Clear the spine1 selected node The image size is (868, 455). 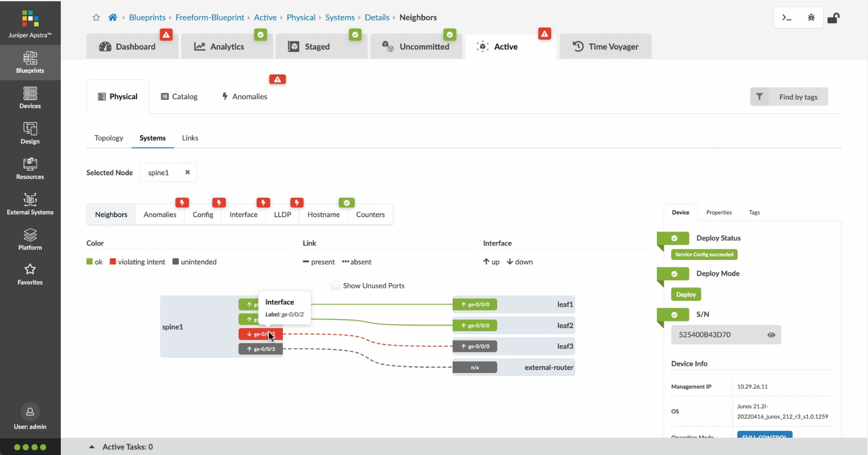[187, 172]
